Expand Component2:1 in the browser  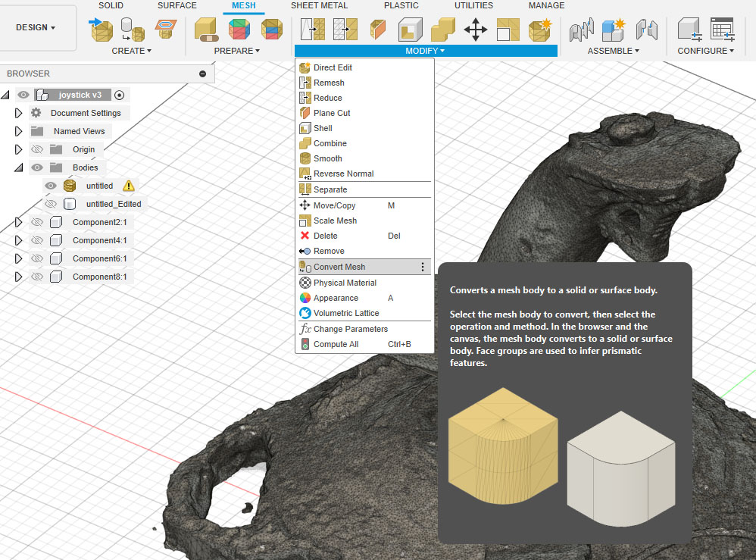pos(17,221)
